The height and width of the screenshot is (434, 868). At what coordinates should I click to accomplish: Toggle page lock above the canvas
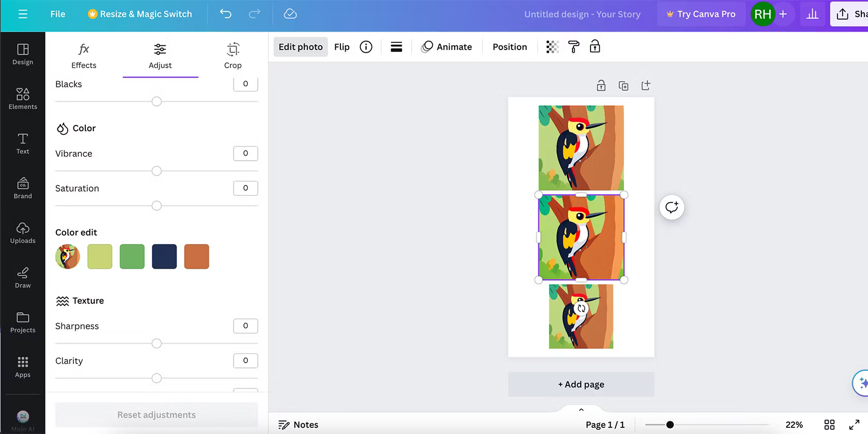coord(601,86)
